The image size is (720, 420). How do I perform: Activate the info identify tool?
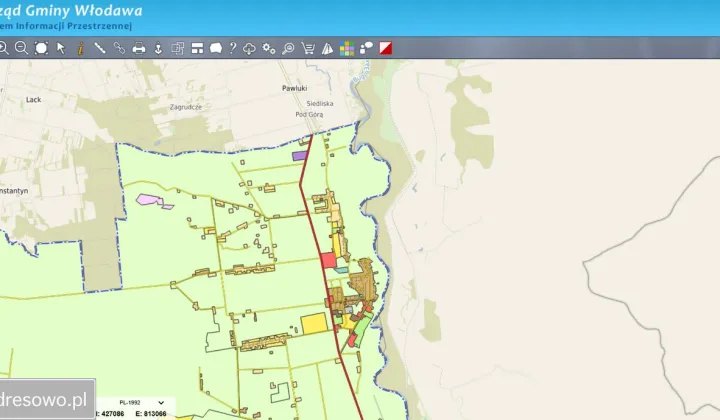point(80,48)
